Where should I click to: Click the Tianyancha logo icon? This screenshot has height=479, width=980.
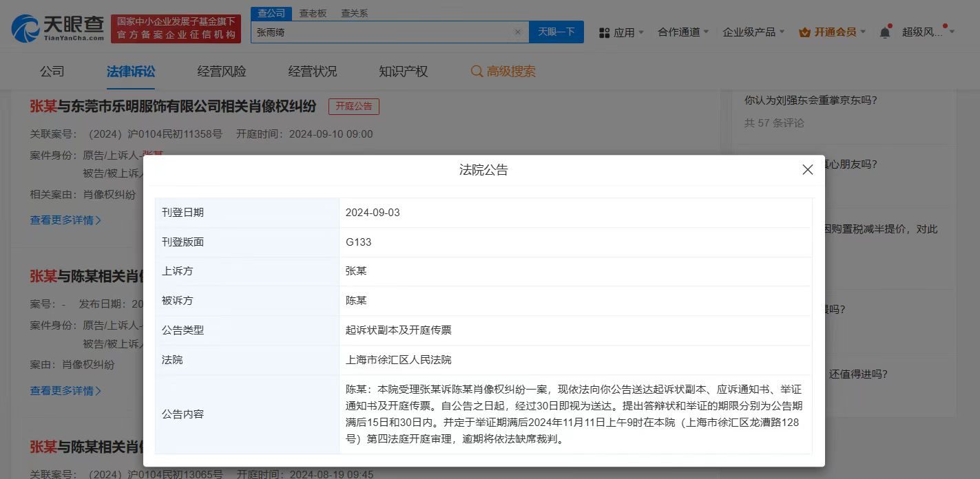point(23,26)
